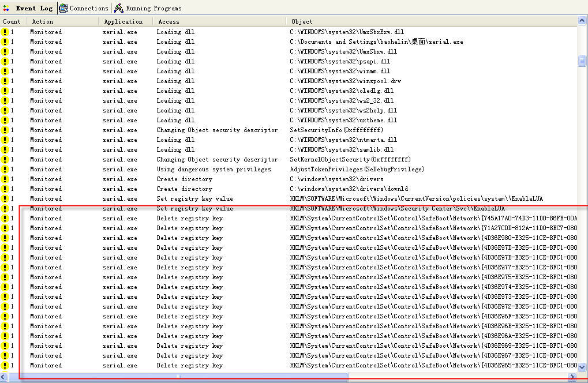Sort by the Action column header

(62, 21)
